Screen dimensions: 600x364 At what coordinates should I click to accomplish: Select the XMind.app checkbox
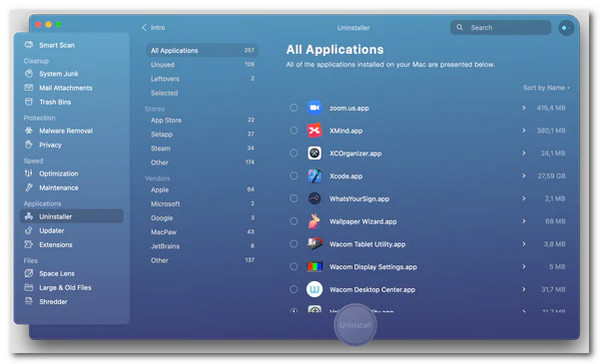click(x=293, y=131)
